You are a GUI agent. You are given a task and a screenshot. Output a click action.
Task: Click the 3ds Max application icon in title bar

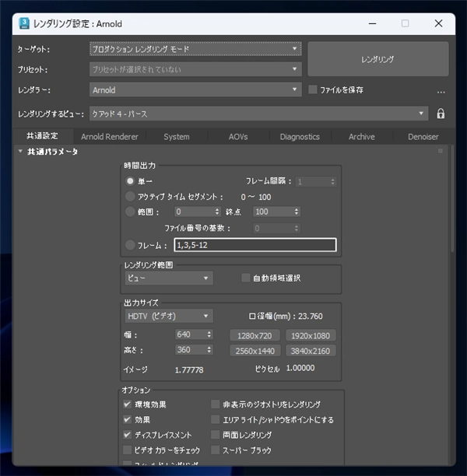point(24,23)
